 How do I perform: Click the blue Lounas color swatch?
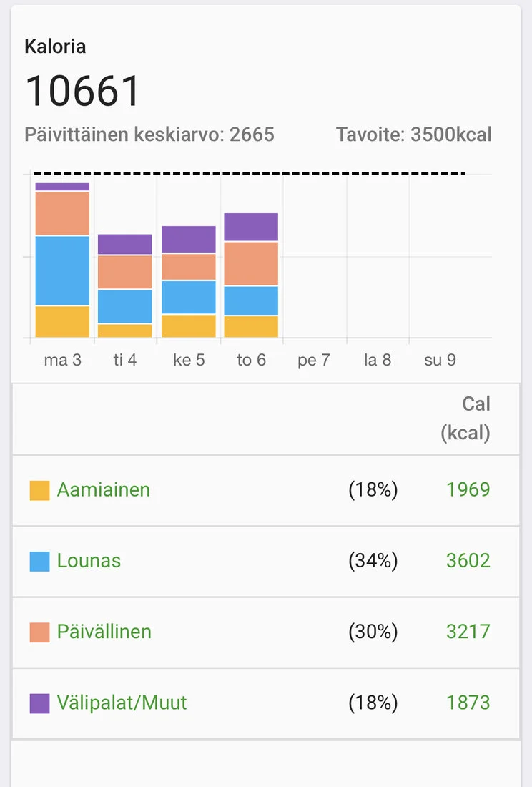pos(39,561)
